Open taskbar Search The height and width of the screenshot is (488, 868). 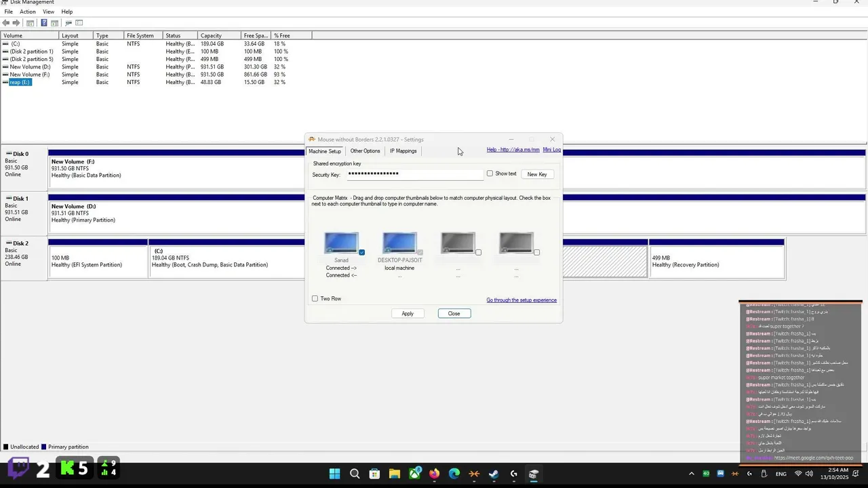tap(355, 474)
